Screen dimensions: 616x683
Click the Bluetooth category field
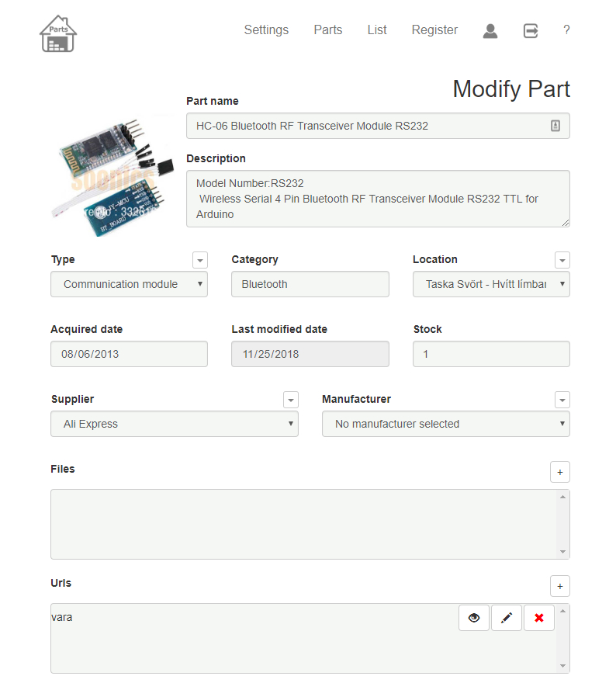[x=310, y=284]
